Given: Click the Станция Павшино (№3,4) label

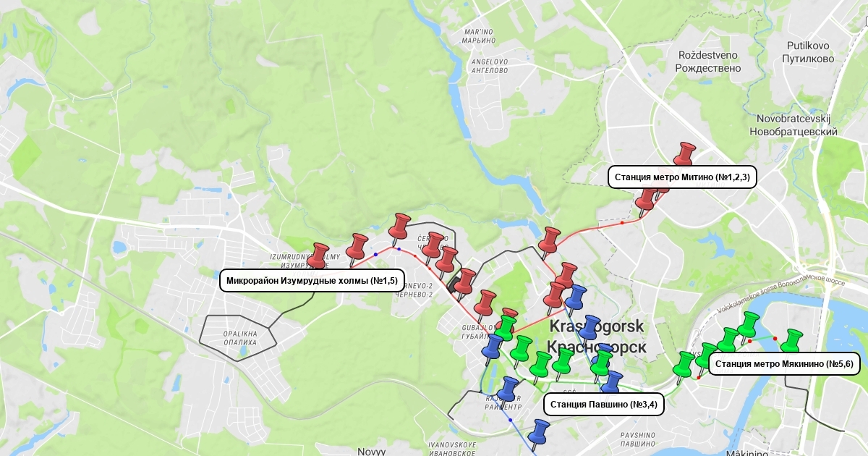Looking at the screenshot, I should 603,405.
